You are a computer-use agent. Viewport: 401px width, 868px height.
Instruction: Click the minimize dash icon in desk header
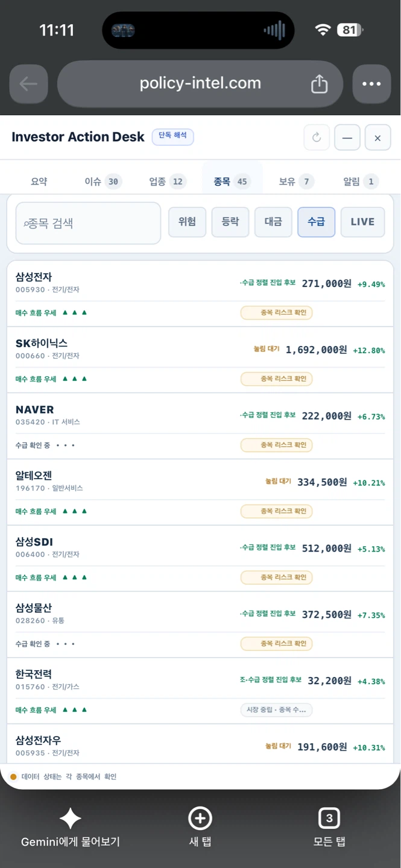347,137
